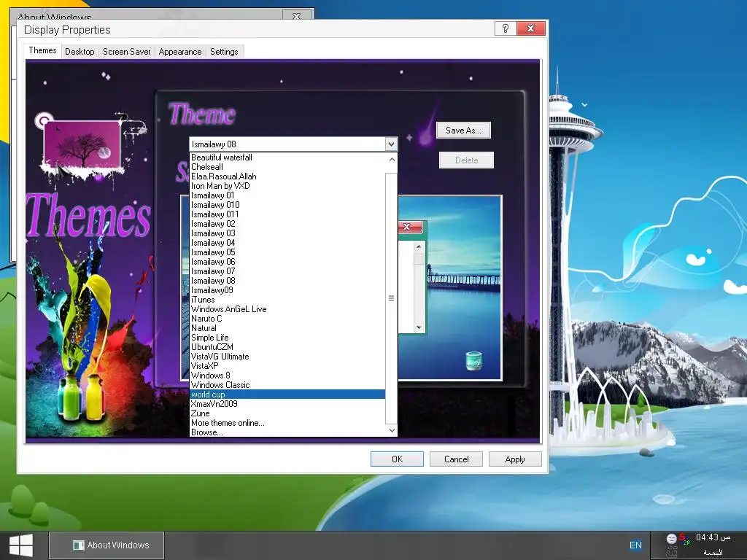Click the Apply button
Screen dimensions: 747x560
(x=515, y=459)
